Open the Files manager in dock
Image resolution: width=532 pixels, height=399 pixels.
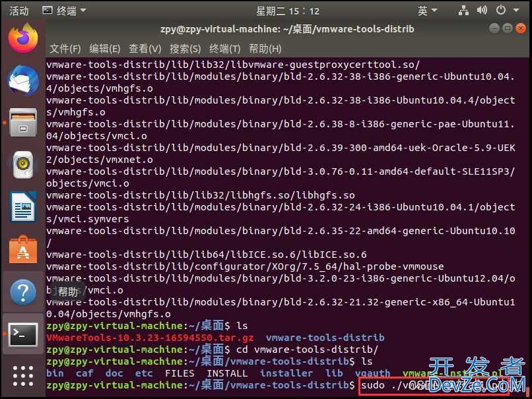pos(23,123)
